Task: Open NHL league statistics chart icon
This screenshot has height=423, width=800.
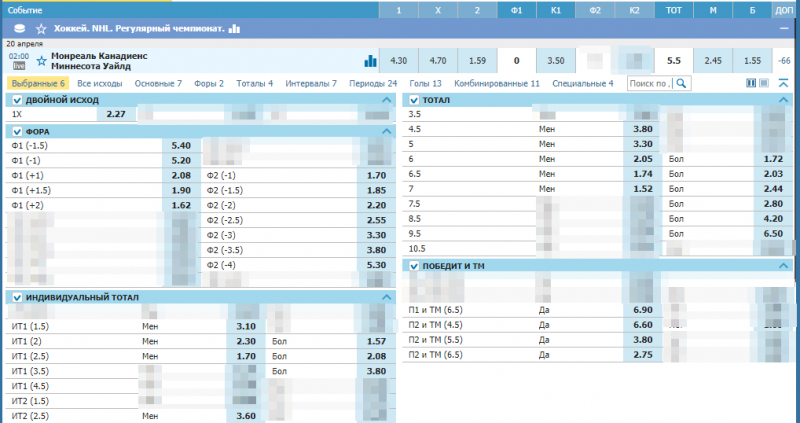Action: click(234, 29)
